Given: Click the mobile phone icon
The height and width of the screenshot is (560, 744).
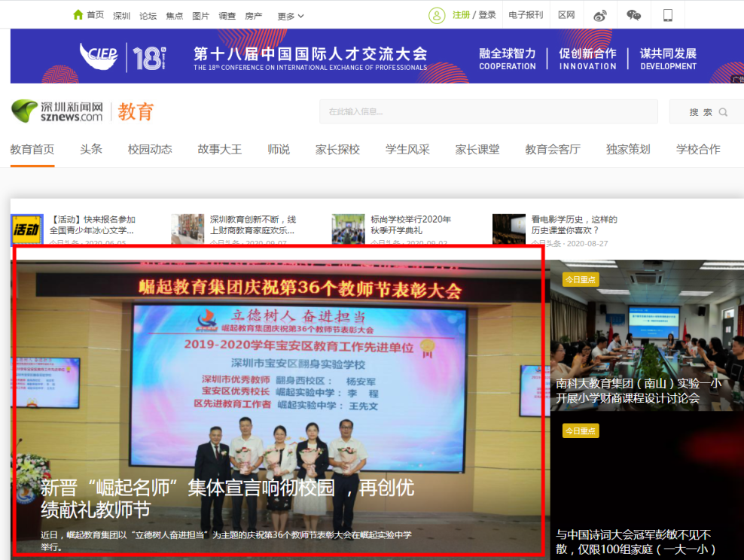Looking at the screenshot, I should click(667, 15).
